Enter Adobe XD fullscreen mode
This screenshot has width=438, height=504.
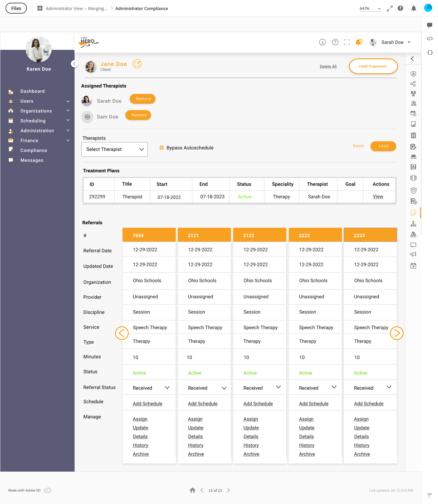click(390, 8)
